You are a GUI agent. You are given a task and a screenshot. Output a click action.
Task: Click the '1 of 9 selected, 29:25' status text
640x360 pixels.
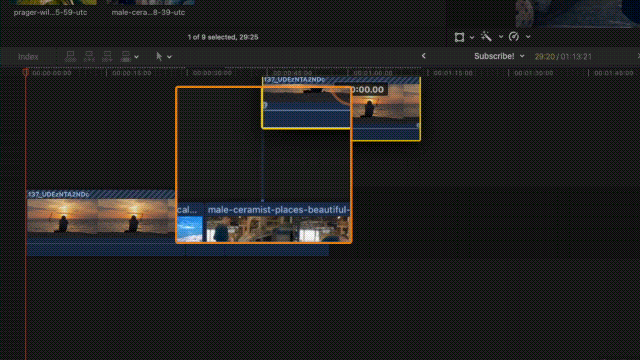pos(223,37)
